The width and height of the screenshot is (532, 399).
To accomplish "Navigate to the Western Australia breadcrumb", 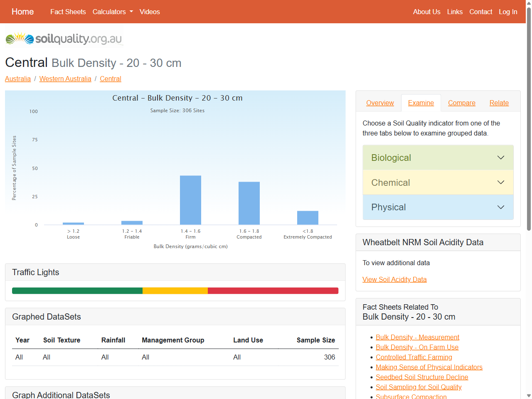I will click(x=65, y=79).
